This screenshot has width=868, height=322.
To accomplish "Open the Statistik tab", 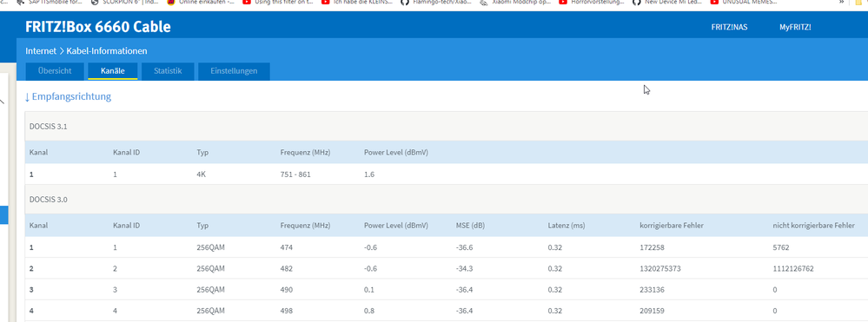I will pos(168,71).
